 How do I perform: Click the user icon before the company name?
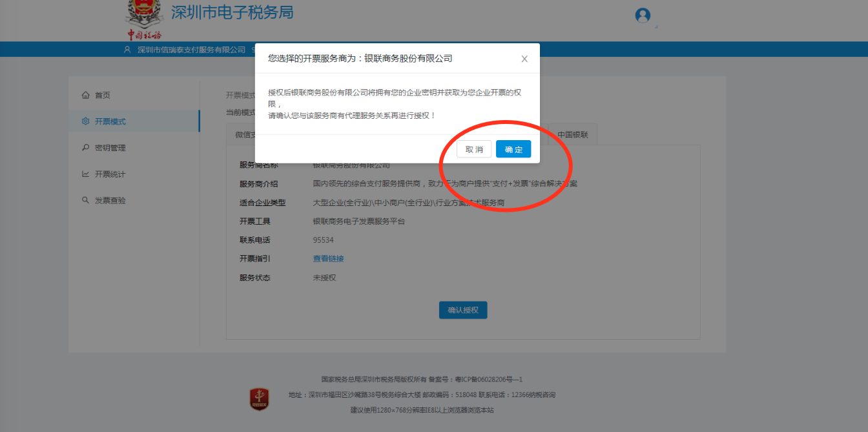127,50
